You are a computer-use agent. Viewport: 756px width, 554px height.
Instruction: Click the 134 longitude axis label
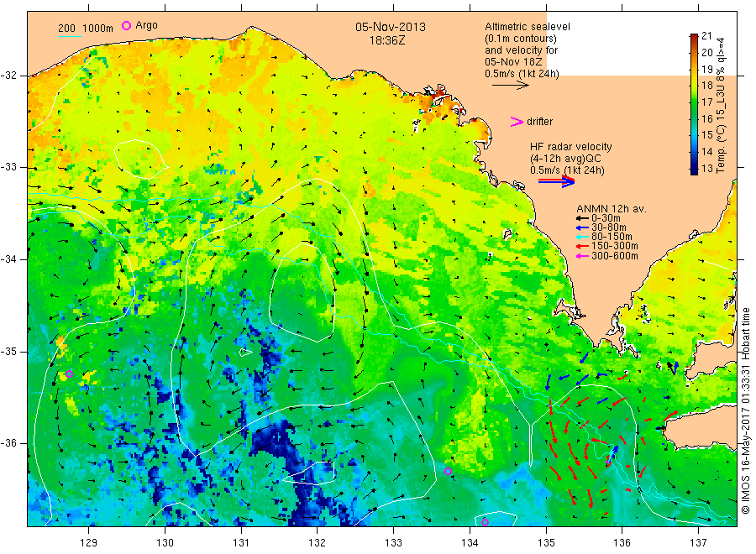pyautogui.click(x=470, y=543)
